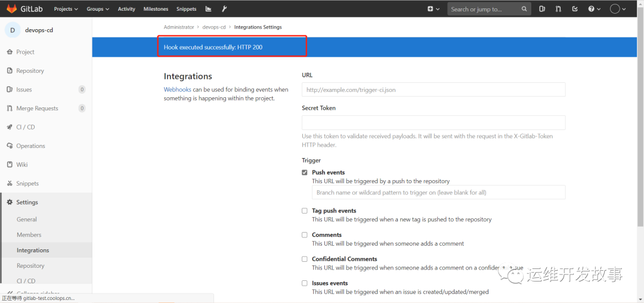Click the Issues count badge 0

click(82, 89)
